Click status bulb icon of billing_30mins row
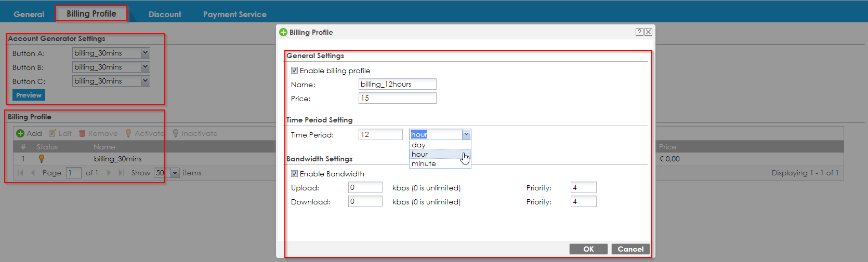 point(42,159)
